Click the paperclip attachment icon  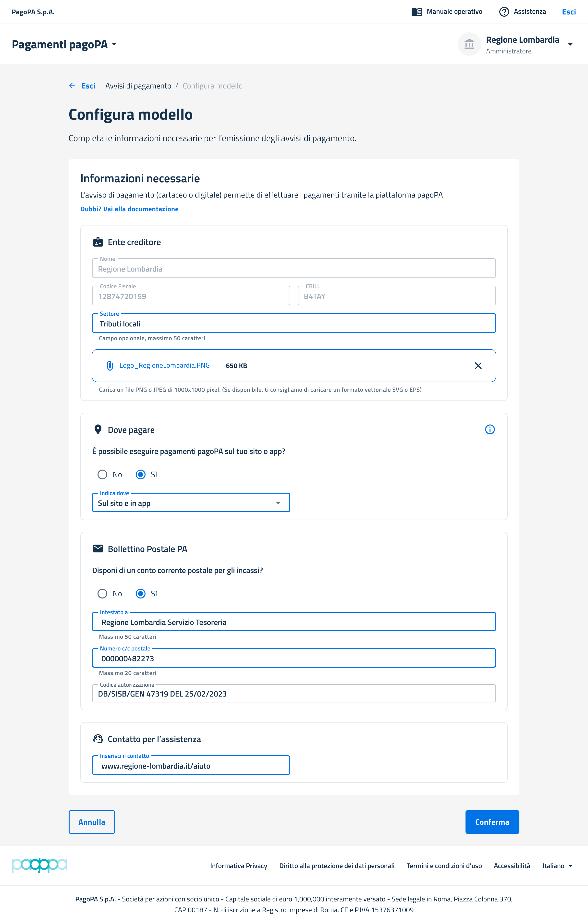pos(110,366)
